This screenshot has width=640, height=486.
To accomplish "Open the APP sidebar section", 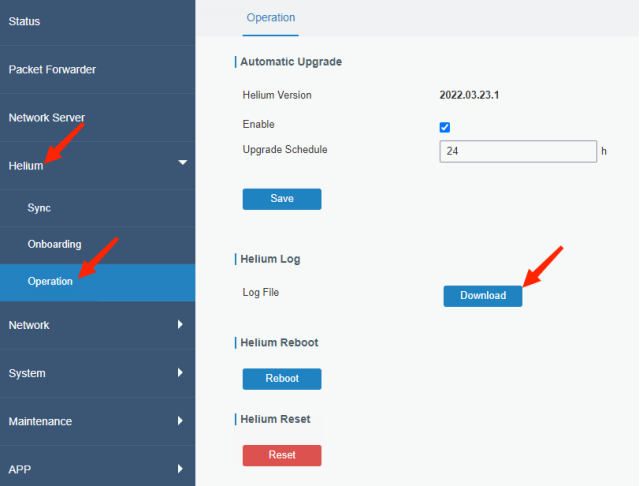I will pyautogui.click(x=98, y=468).
